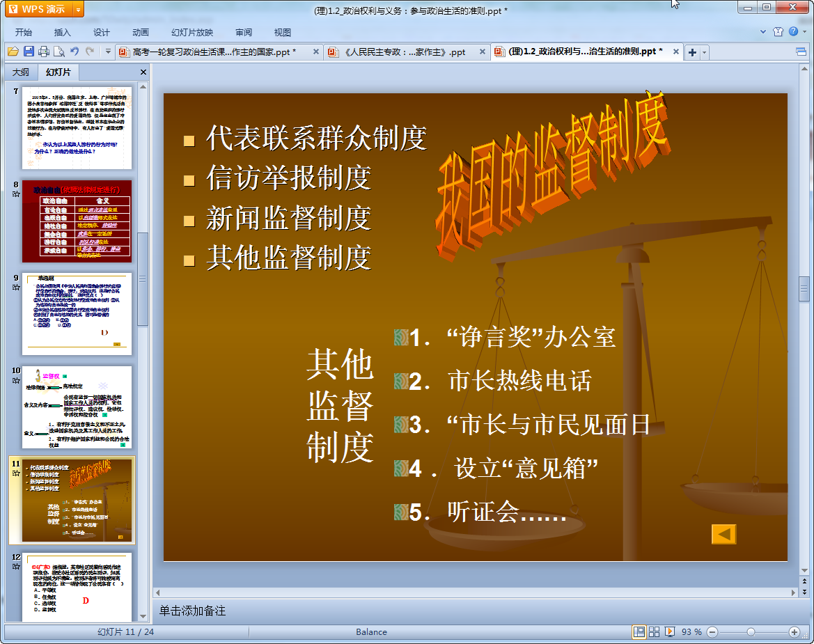Open the 视图 menu tab
The height and width of the screenshot is (644, 814).
point(283,32)
